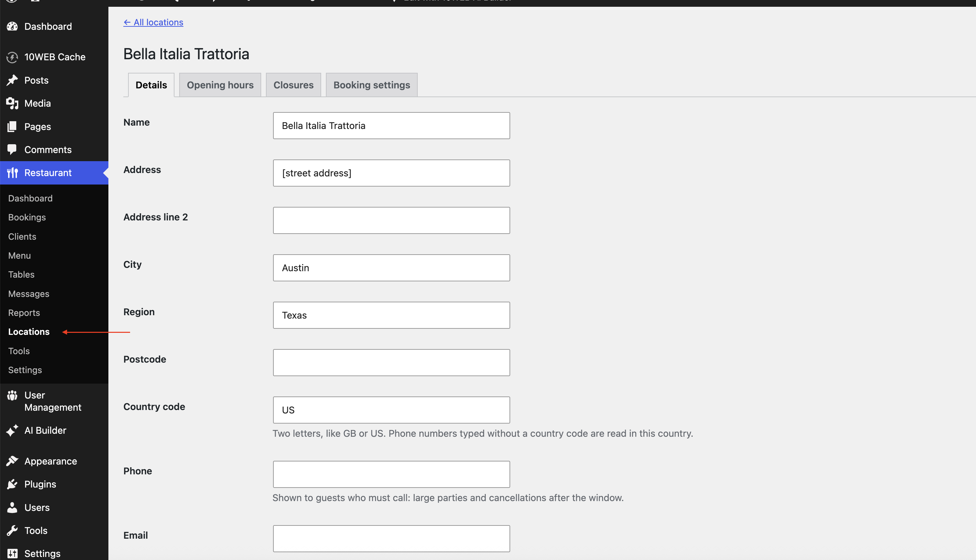
Task: Click the empty Phone field
Action: (x=391, y=474)
